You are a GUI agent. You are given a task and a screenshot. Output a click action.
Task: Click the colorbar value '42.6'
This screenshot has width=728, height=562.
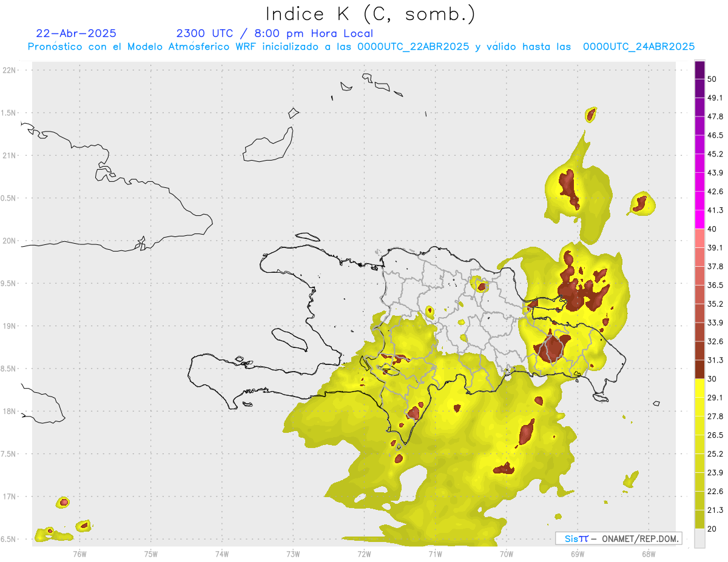pyautogui.click(x=715, y=192)
